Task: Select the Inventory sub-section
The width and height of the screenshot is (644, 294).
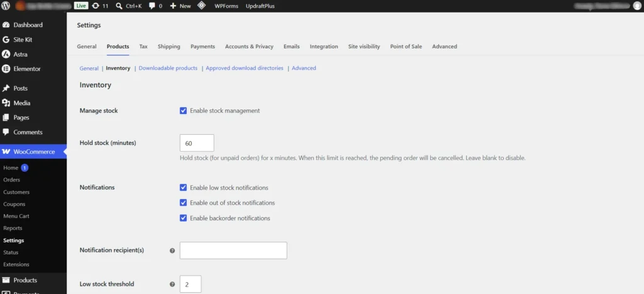Action: point(118,68)
